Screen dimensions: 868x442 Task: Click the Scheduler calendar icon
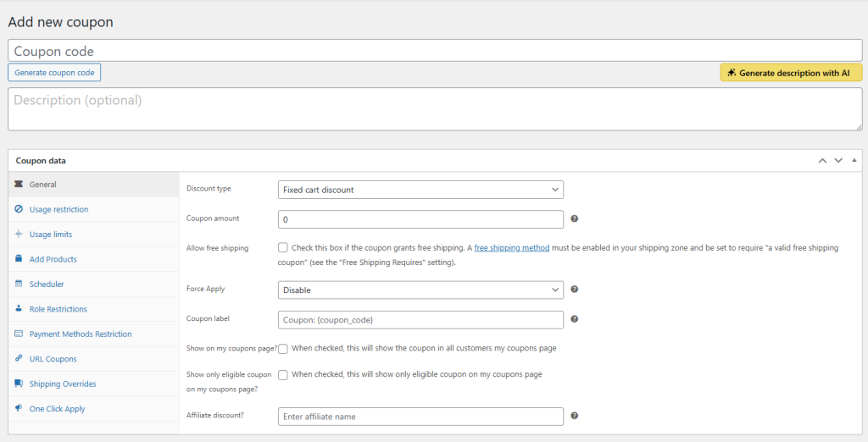pos(19,284)
